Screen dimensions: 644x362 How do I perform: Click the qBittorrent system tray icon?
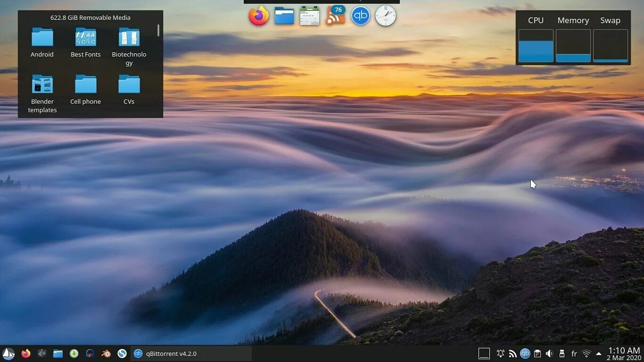(525, 354)
